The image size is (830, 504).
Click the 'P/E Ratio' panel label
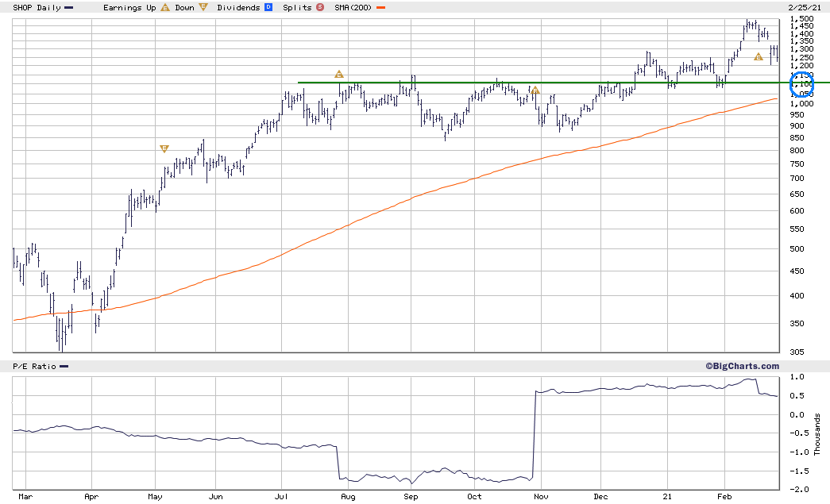(x=34, y=366)
